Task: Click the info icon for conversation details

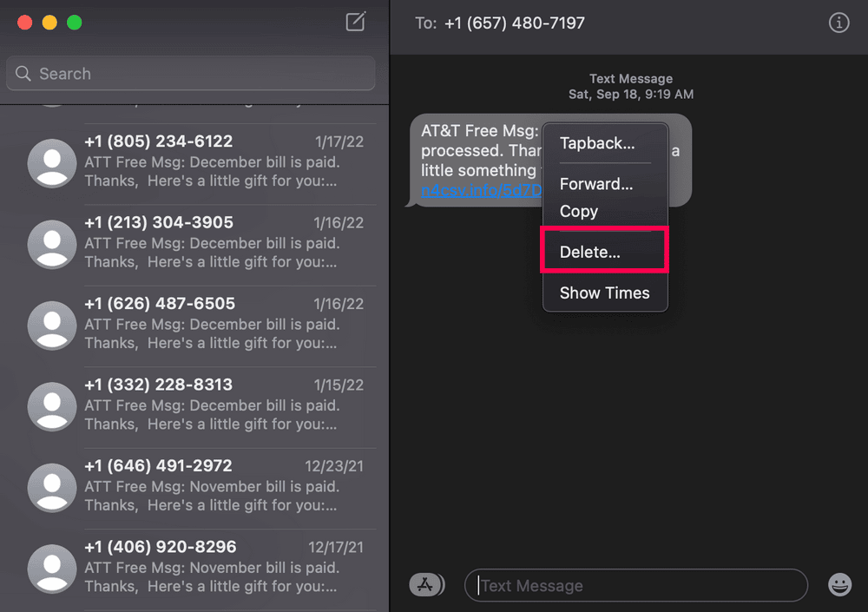Action: click(x=838, y=23)
